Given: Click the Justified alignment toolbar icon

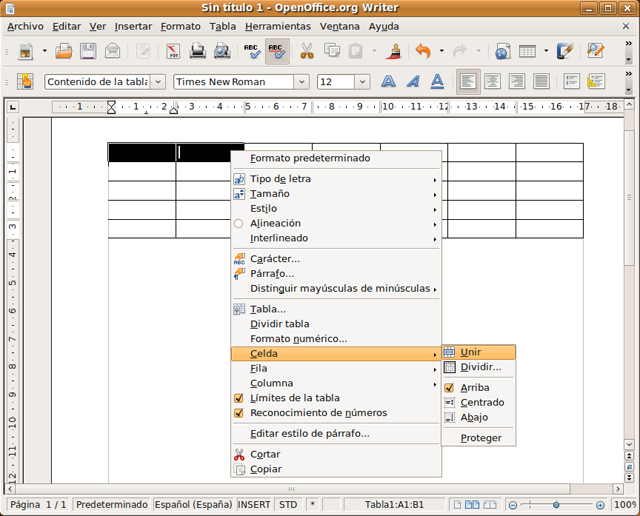Looking at the screenshot, I should pos(541,82).
